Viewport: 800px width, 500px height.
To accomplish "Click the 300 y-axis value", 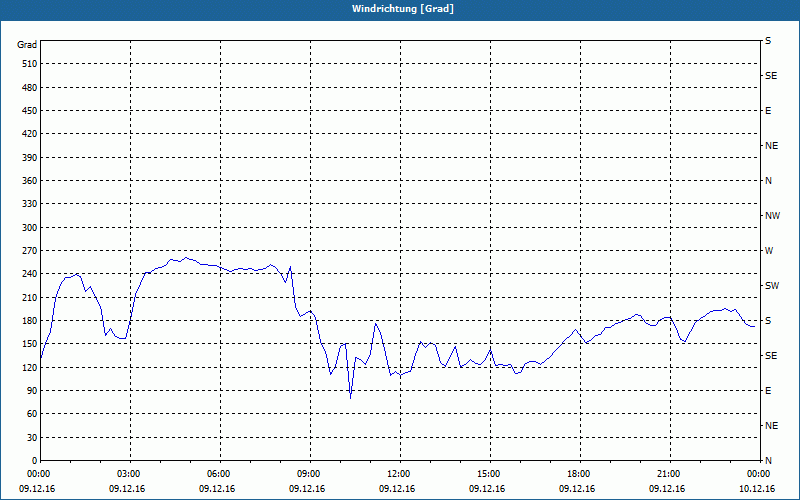I will pyautogui.click(x=30, y=228).
